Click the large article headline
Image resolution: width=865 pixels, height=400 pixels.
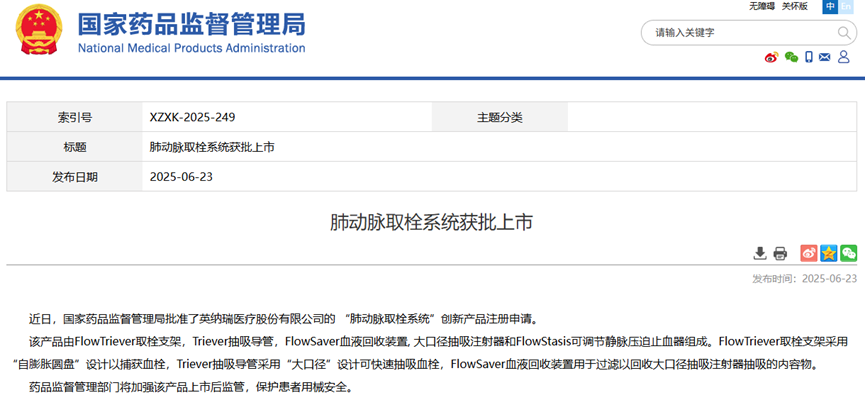coord(431,222)
